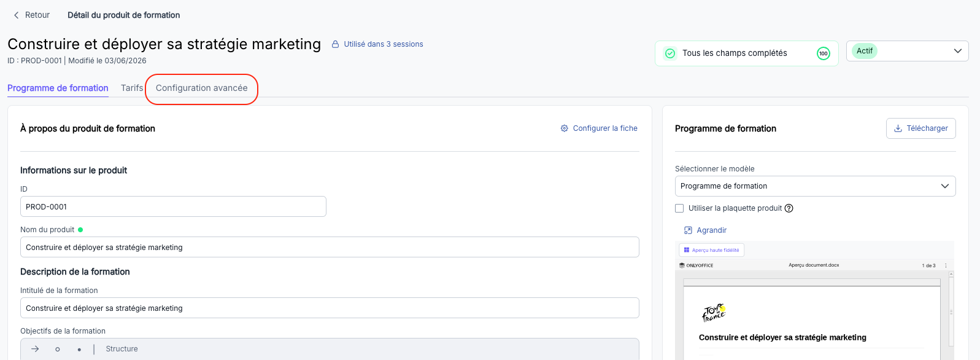Click the 'Objectifs de la formation' label
The width and height of the screenshot is (980, 360).
63,331
